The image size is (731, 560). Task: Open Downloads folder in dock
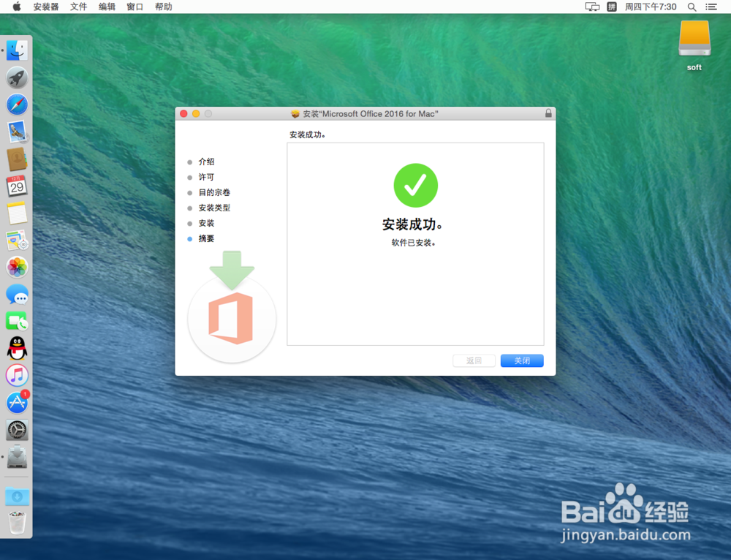point(18,496)
